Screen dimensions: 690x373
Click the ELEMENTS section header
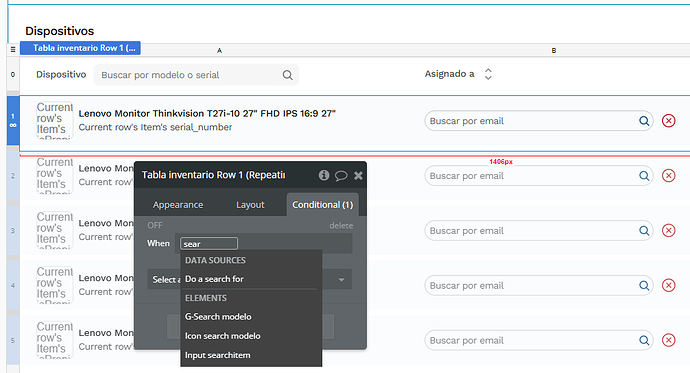pos(206,298)
